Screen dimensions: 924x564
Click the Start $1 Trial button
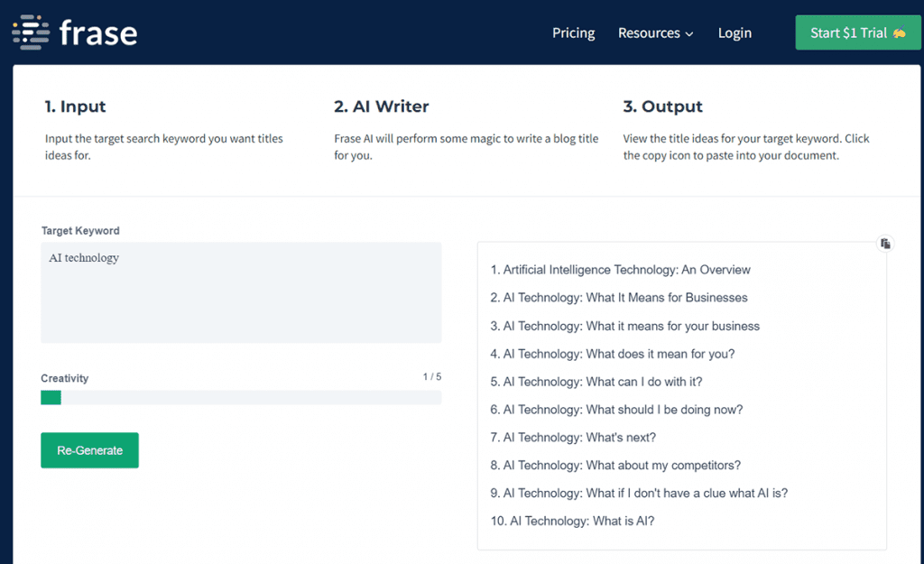(x=857, y=32)
